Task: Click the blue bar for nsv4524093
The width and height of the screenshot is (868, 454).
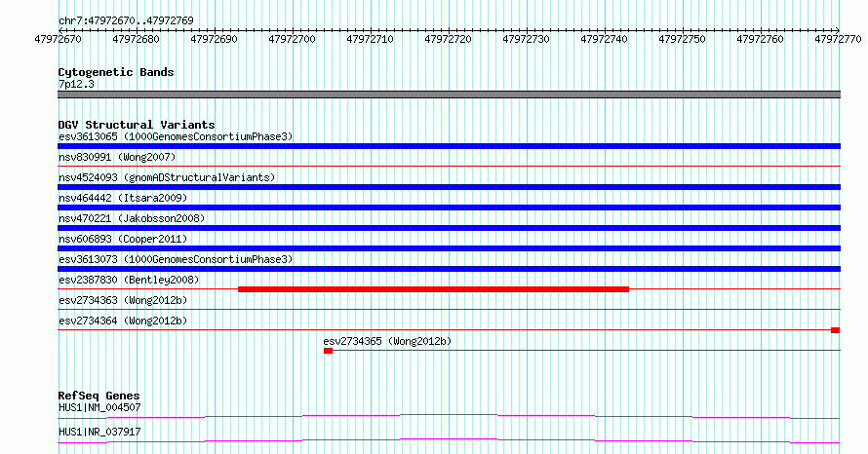Action: pyautogui.click(x=449, y=187)
